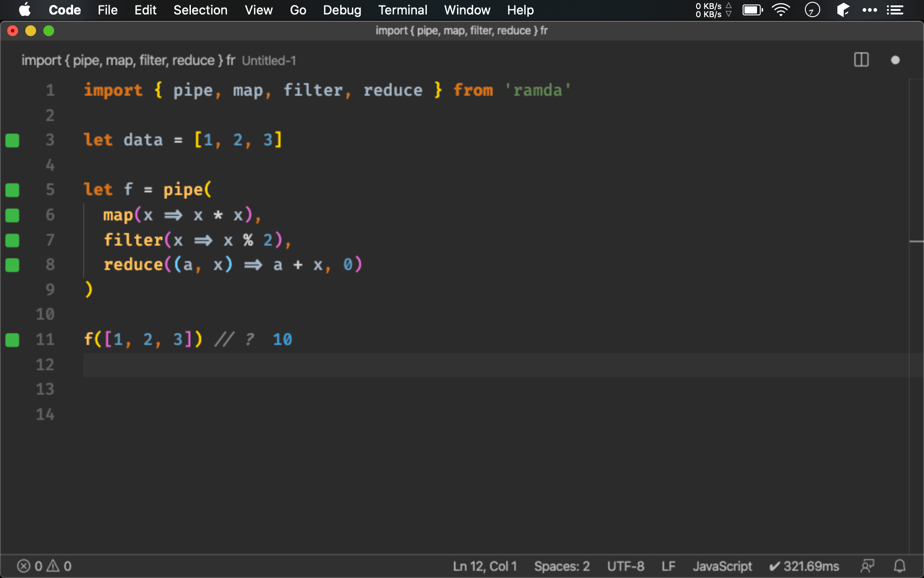The width and height of the screenshot is (924, 578).
Task: Open the Code application menu
Action: point(65,10)
